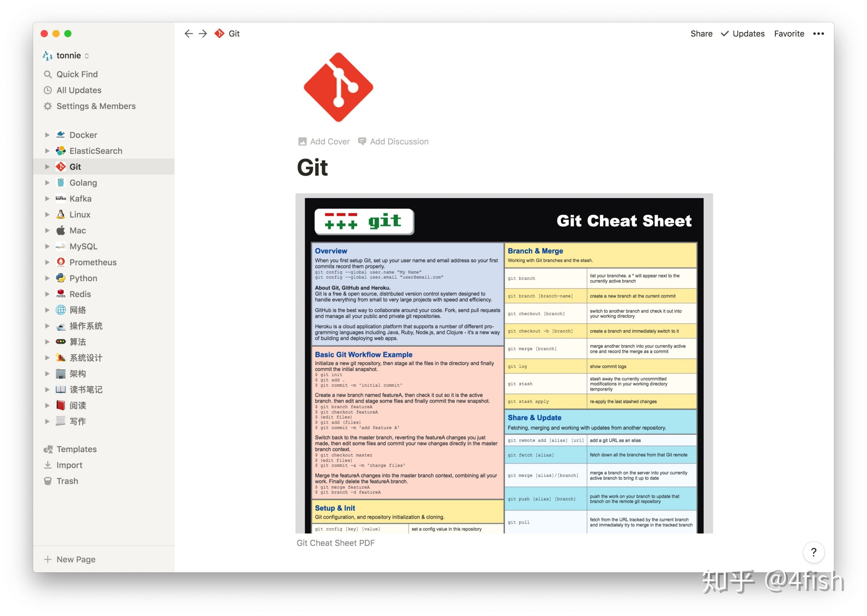This screenshot has height=616, width=867.
Task: Click the Git page title heading
Action: (312, 168)
